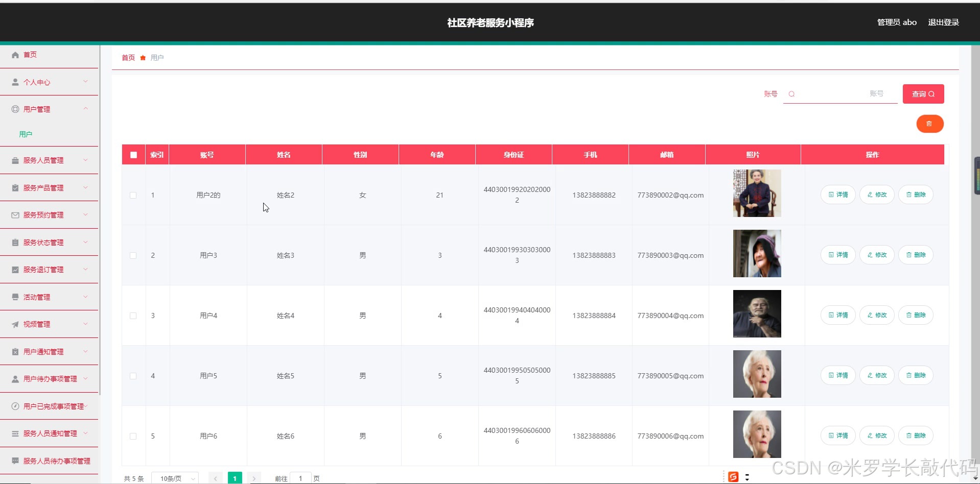Screen dimensions: 980x484
Task: Click 删除 for 用户6
Action: coord(916,435)
